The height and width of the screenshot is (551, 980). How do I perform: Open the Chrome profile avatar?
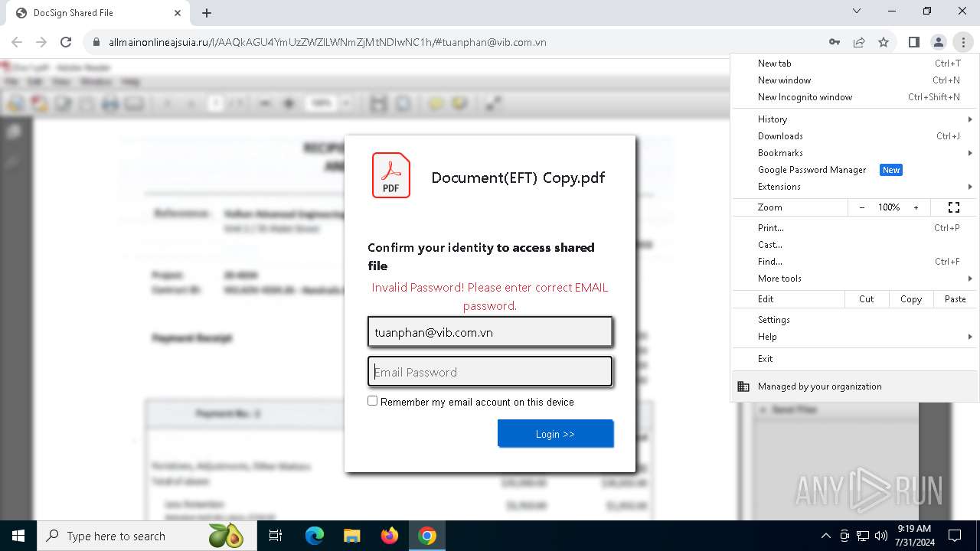click(x=938, y=42)
